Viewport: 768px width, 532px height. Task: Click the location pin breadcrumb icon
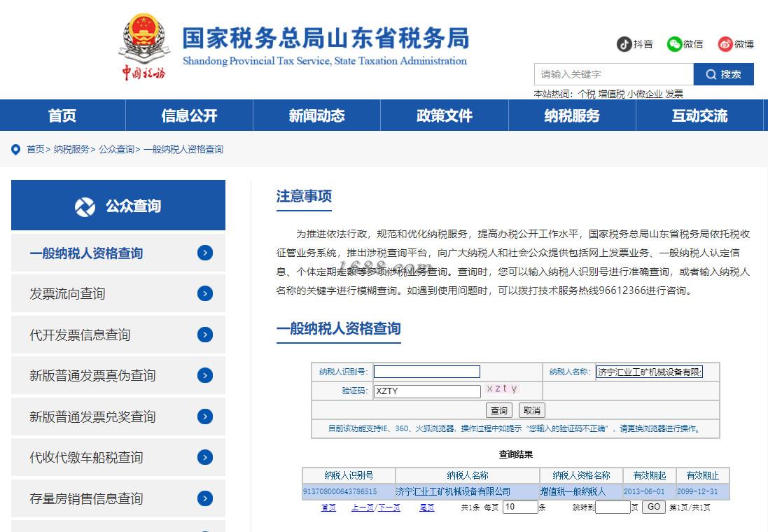point(15,149)
